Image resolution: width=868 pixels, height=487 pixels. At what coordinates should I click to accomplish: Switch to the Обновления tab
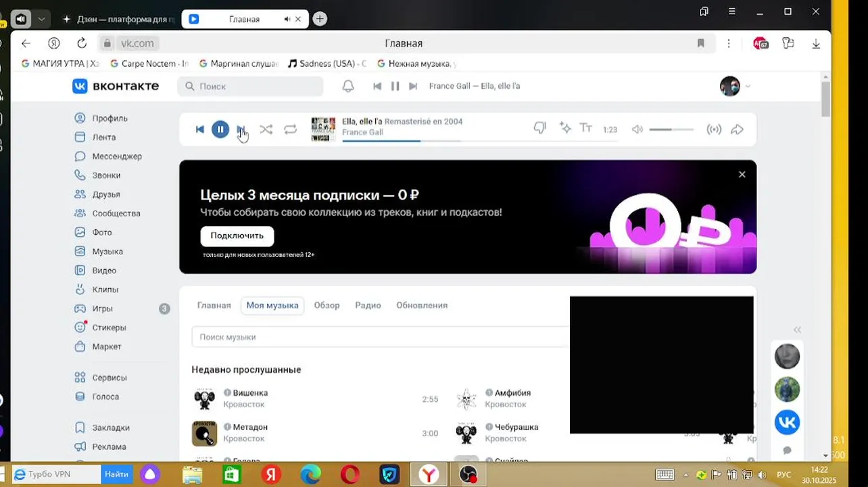pyautogui.click(x=422, y=305)
